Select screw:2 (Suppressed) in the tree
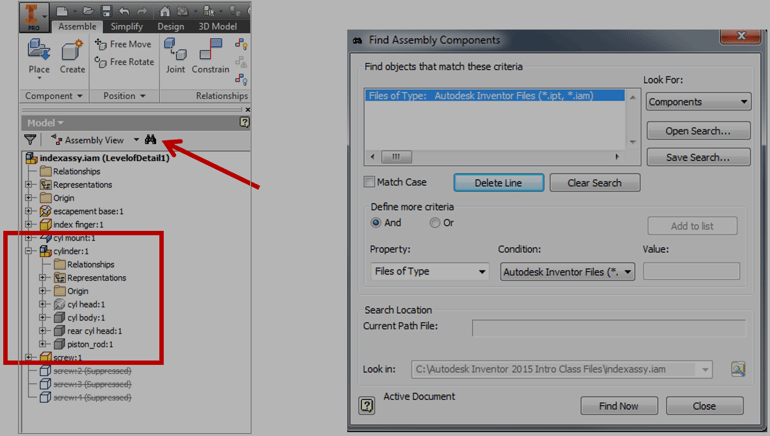Viewport: 770px width, 436px height. 92,371
